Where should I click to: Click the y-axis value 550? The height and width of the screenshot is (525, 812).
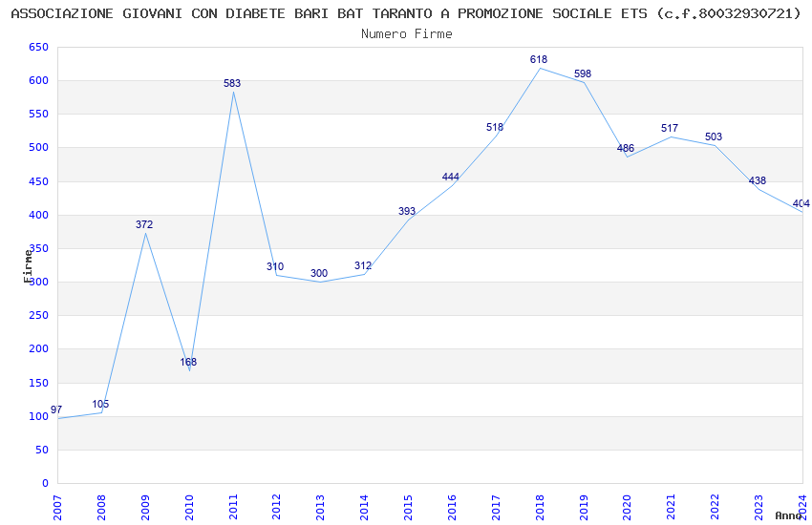coord(39,114)
